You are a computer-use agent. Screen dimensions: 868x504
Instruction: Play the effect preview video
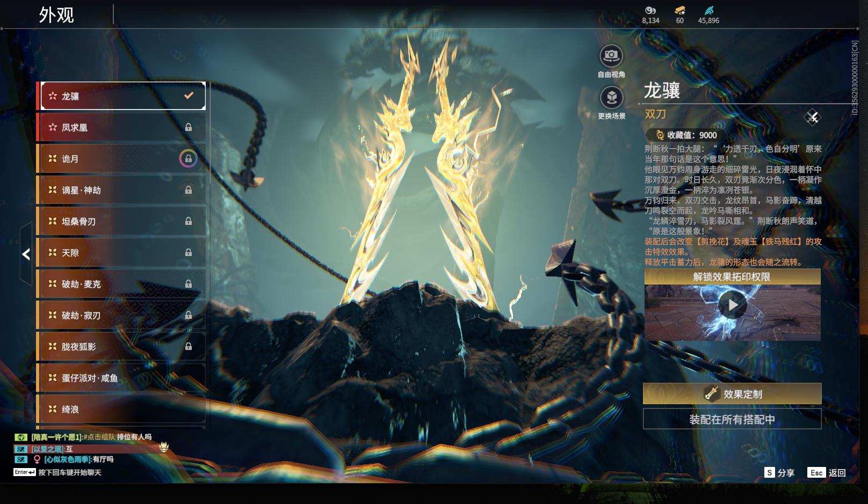[x=733, y=305]
